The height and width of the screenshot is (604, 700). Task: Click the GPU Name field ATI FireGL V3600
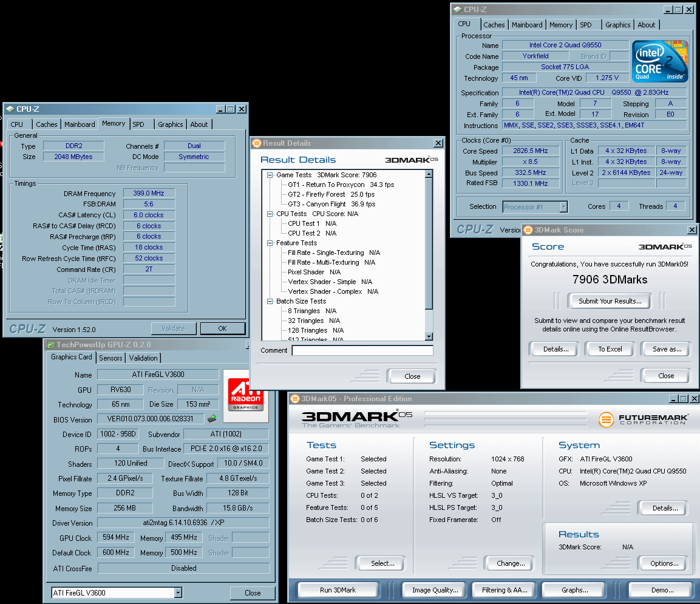158,375
